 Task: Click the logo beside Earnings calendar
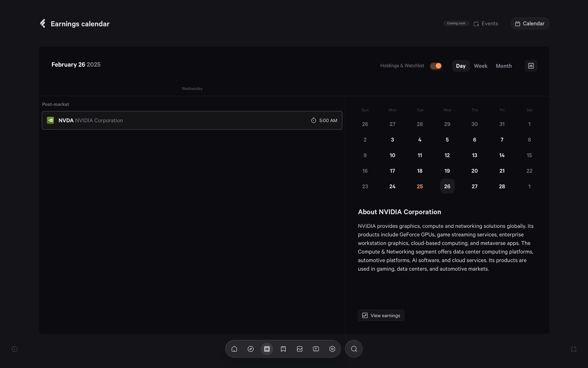tap(43, 24)
